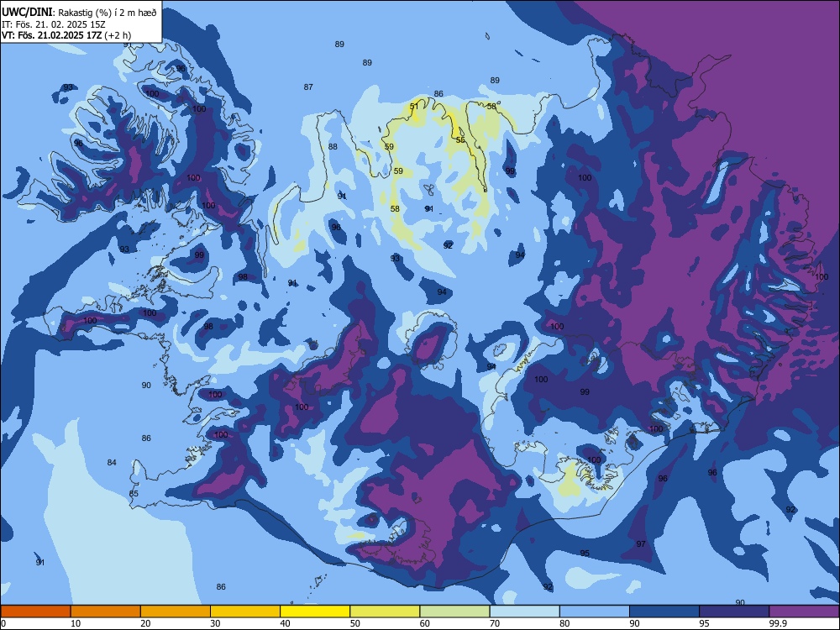
Task: Click the '50' legend scale label
Action: [354, 623]
